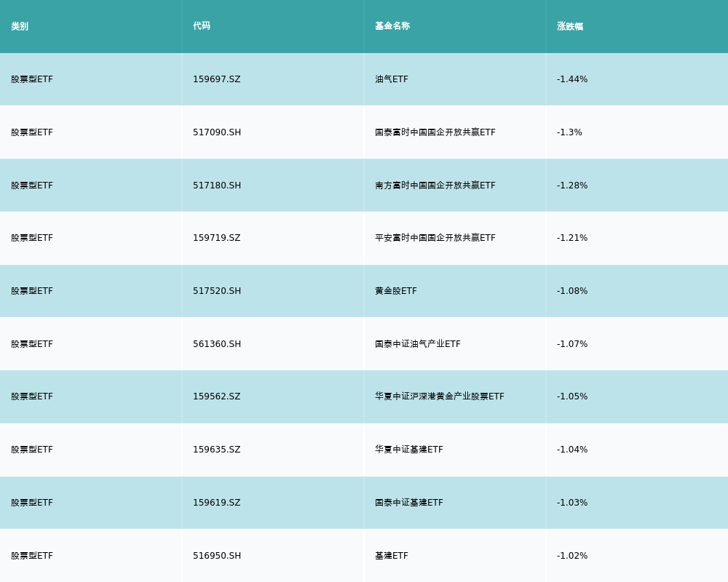This screenshot has width=728, height=582.
Task: Click the fund name 基建ETF
Action: (x=392, y=556)
